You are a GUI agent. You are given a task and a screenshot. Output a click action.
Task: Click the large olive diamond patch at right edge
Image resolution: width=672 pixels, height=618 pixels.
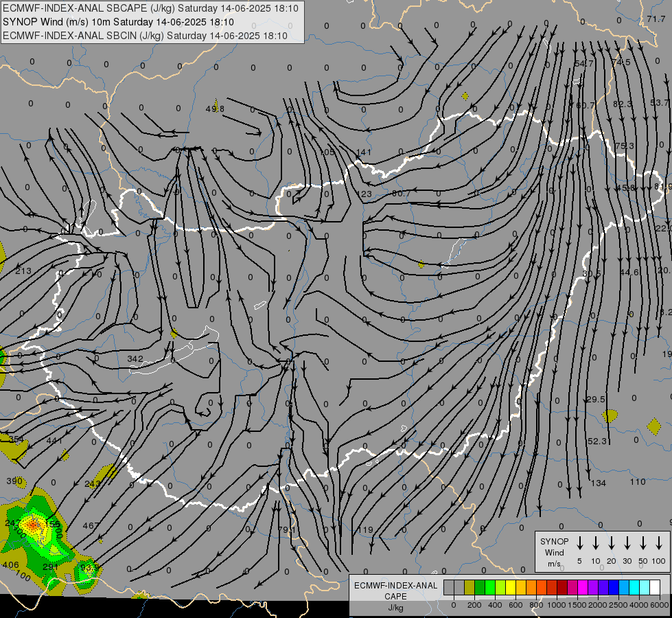[654, 426]
